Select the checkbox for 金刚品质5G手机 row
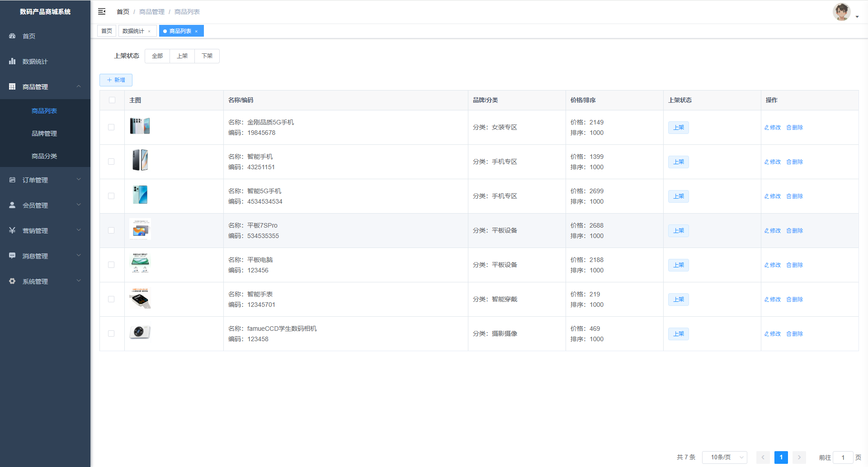This screenshot has height=467, width=868. coord(111,127)
